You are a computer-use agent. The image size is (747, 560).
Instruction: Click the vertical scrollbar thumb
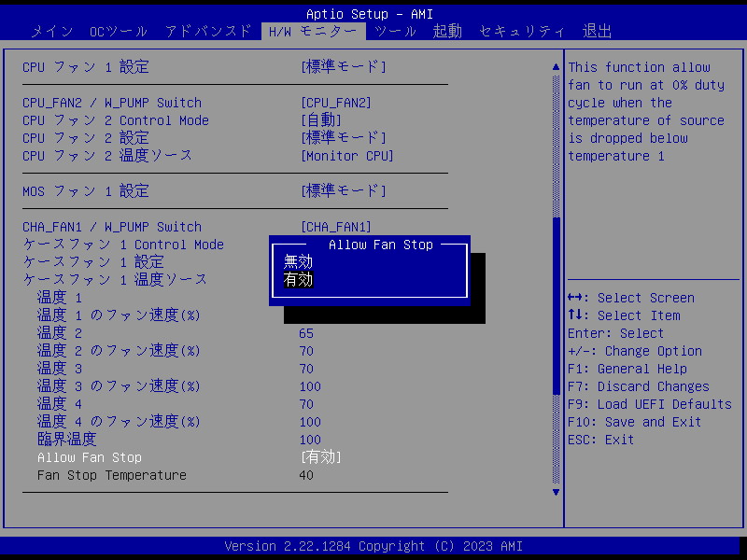(x=556, y=305)
